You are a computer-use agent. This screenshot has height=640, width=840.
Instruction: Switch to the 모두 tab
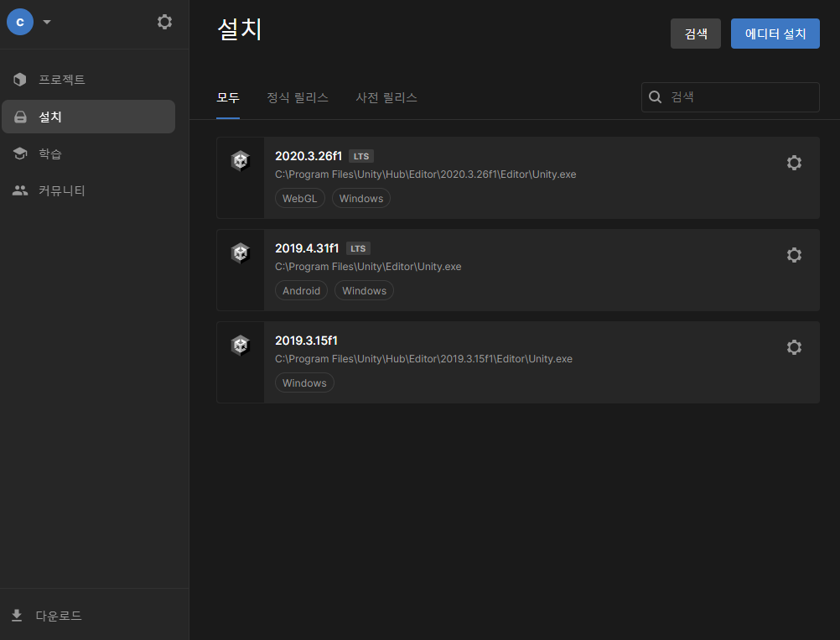[x=228, y=97]
